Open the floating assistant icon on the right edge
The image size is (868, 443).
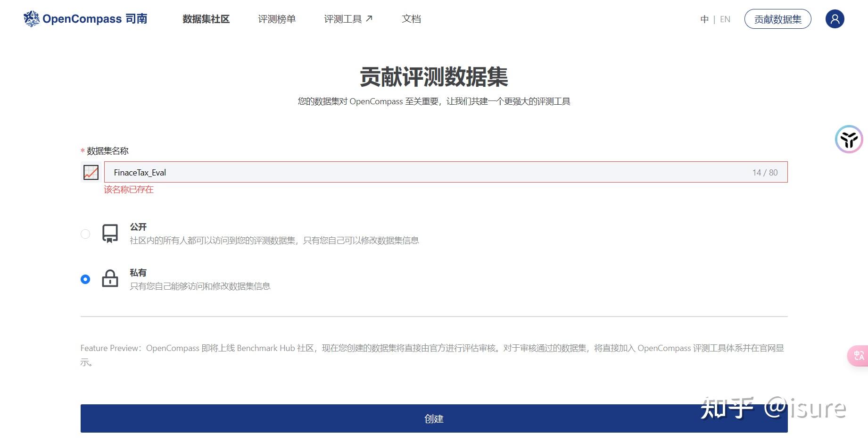(x=848, y=139)
